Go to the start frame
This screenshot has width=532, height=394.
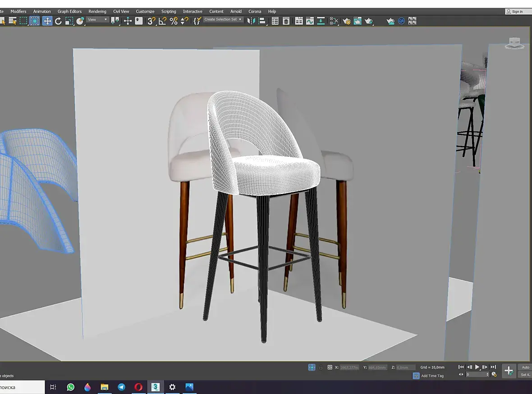click(x=461, y=367)
